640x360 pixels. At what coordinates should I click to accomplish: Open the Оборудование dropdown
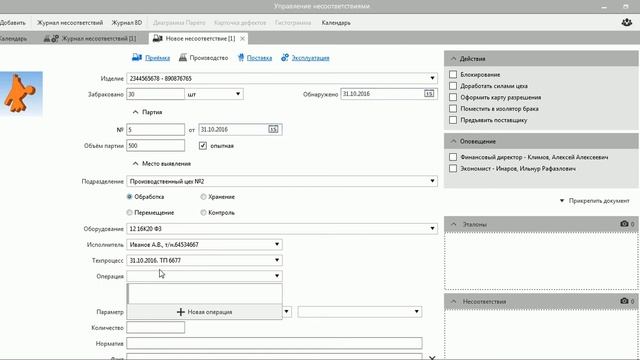[432, 229]
